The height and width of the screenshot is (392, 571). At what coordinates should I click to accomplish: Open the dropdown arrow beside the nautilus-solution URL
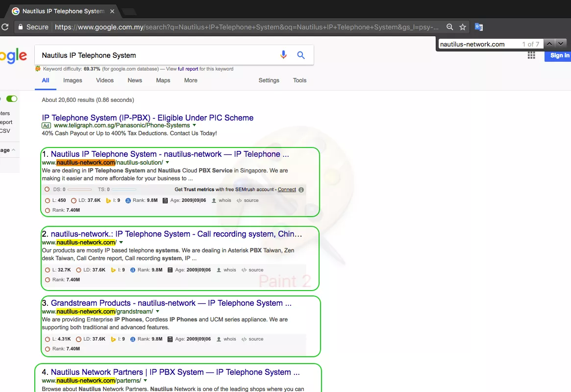[x=167, y=162]
